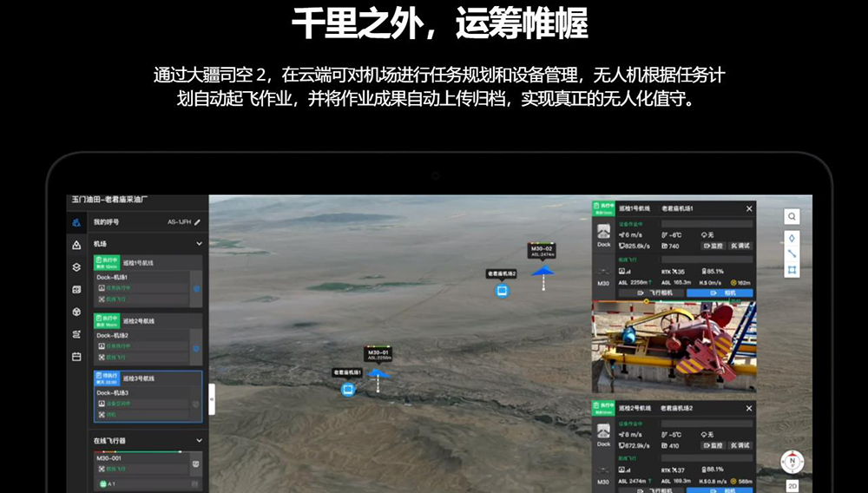Open the map annotations sidebar icon
The height and width of the screenshot is (493, 868).
(76, 245)
